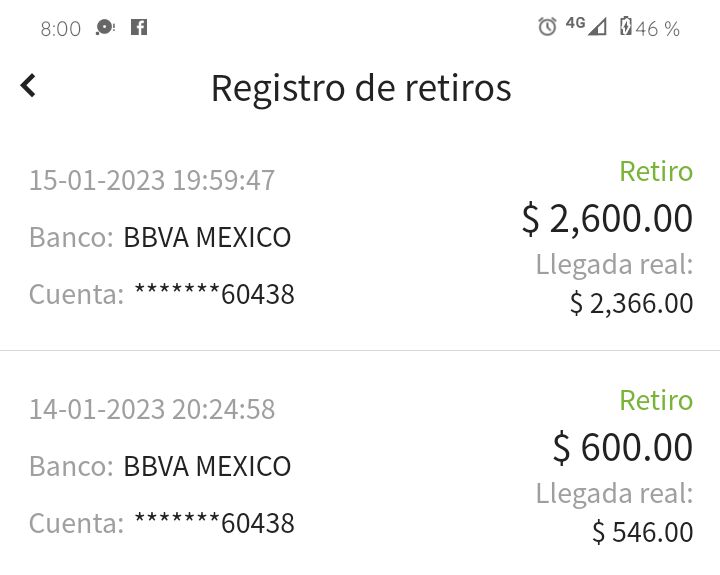The height and width of the screenshot is (575, 720).
Task: Tap the 8:00 clock in status bar
Action: (x=61, y=29)
